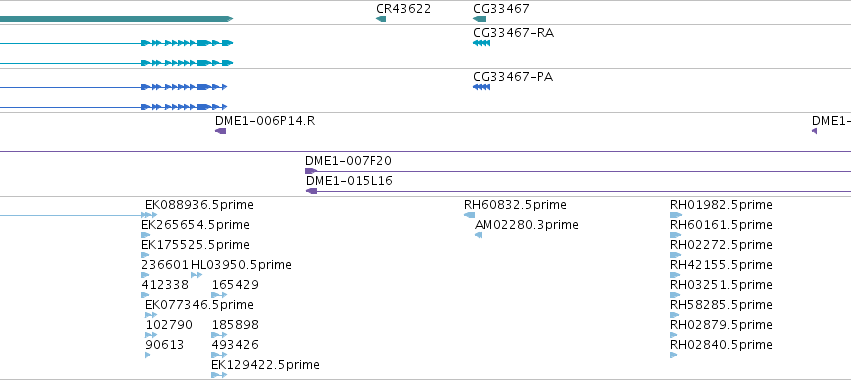This screenshot has width=851, height=380.
Task: Select the large teal gene bar at top
Action: pos(116,19)
